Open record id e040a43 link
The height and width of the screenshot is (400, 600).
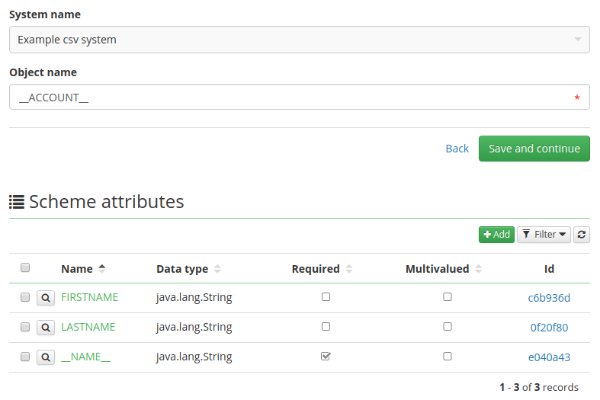pyautogui.click(x=549, y=357)
